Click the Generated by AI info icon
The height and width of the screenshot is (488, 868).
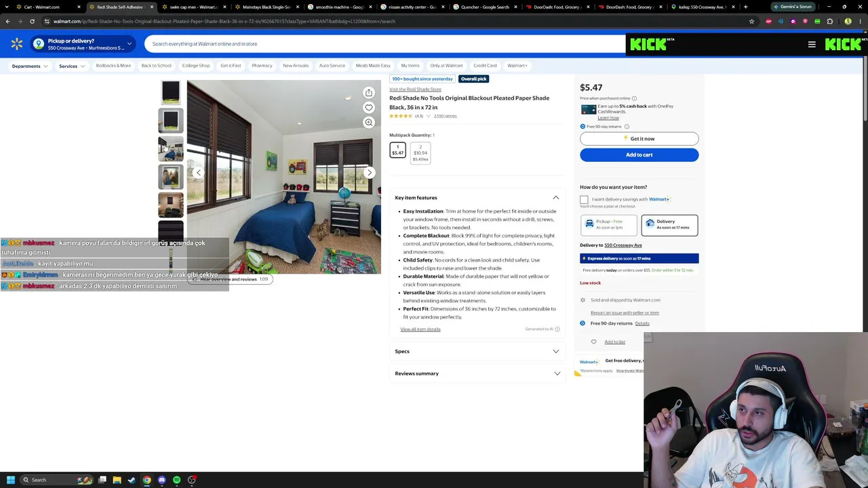tap(557, 329)
